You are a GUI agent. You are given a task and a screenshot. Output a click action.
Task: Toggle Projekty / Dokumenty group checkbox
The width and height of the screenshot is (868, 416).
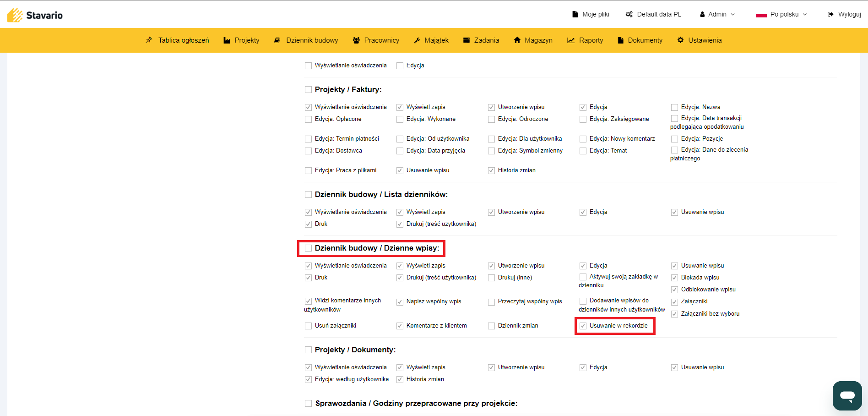tap(308, 350)
